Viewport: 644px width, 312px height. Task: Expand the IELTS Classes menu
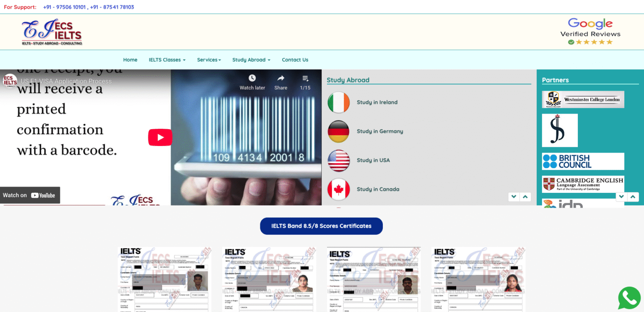[x=167, y=60]
